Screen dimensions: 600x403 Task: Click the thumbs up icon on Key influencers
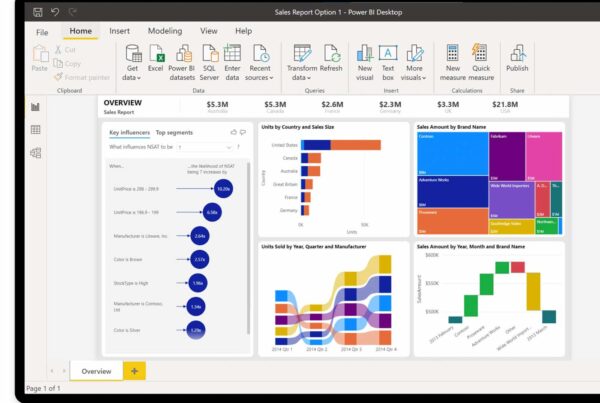pyautogui.click(x=233, y=132)
